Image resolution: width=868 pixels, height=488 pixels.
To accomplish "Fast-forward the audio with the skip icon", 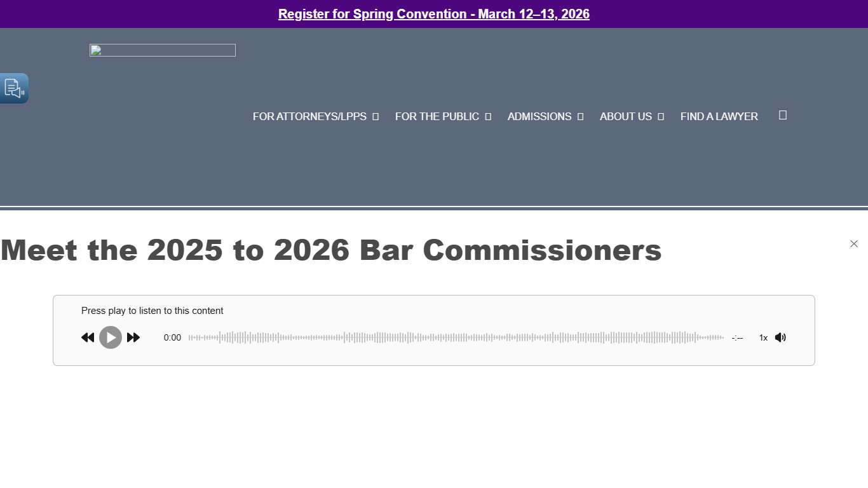I will click(x=133, y=337).
